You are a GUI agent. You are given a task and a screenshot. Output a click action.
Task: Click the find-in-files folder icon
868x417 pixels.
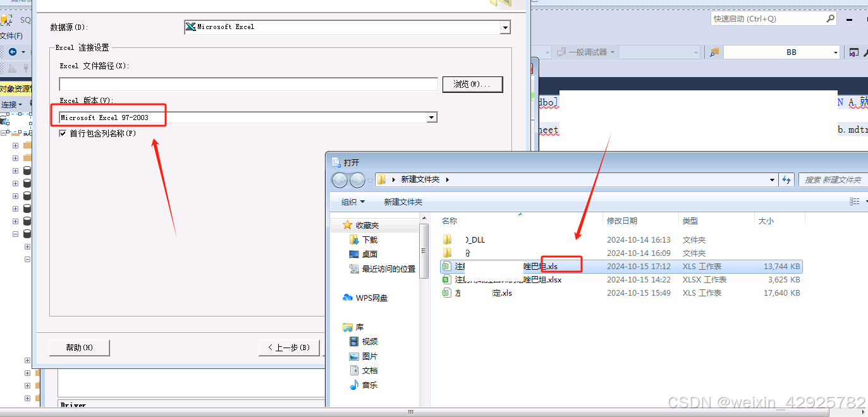coord(714,52)
